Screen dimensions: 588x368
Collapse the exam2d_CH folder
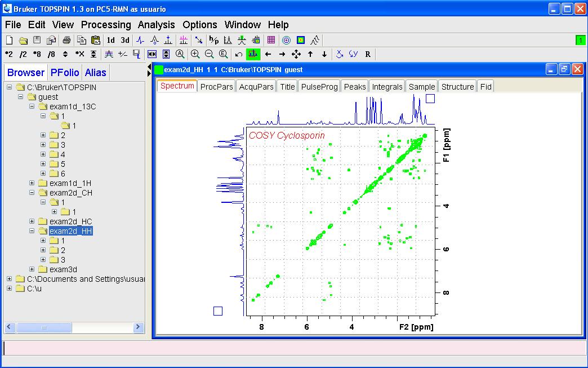[x=32, y=192]
